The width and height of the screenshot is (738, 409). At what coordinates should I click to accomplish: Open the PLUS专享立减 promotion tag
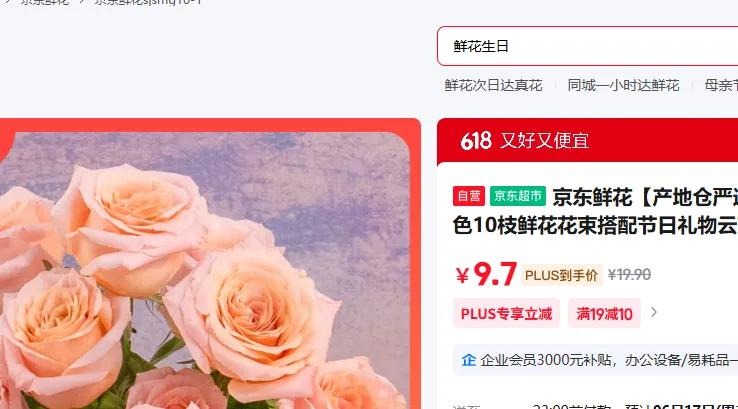pos(506,313)
